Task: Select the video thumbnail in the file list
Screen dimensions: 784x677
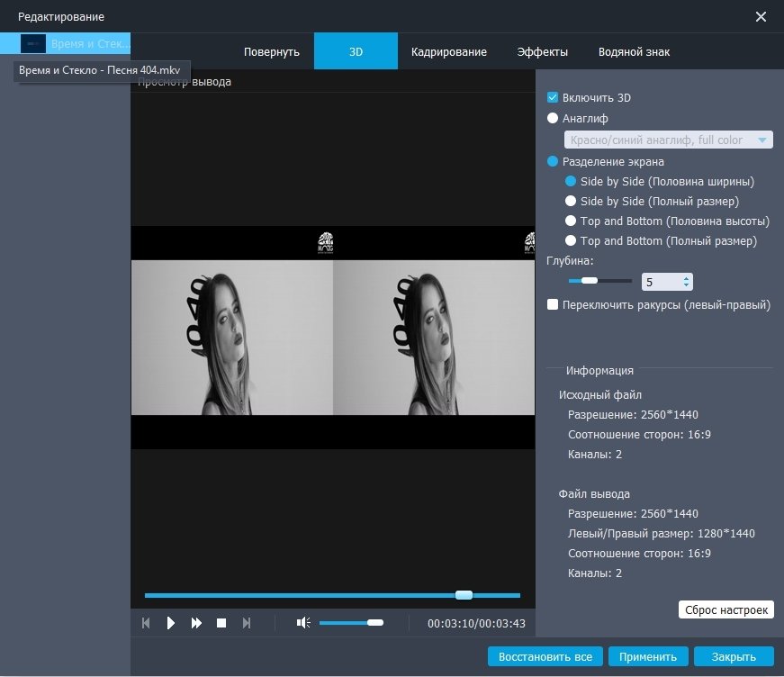Action: (x=33, y=43)
